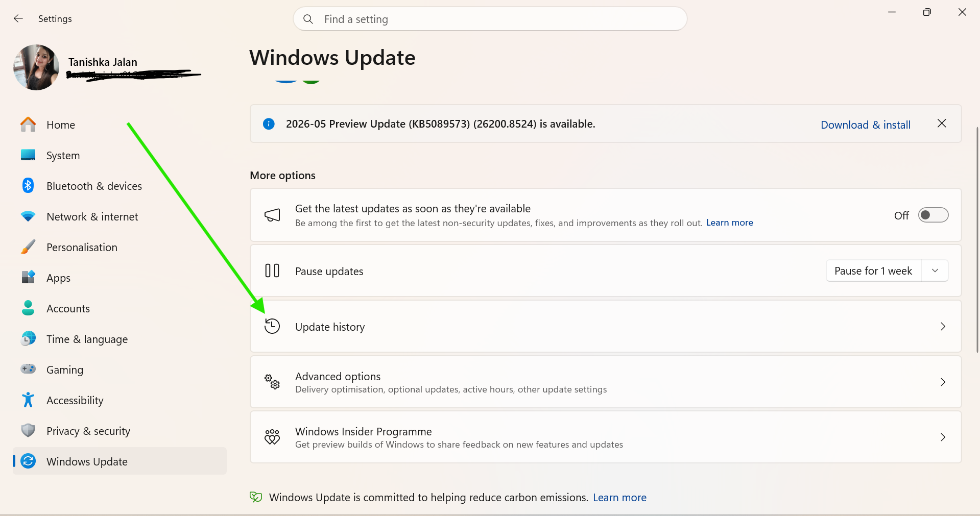Click Learn more beside latest updates description
This screenshot has height=516, width=980.
729,223
